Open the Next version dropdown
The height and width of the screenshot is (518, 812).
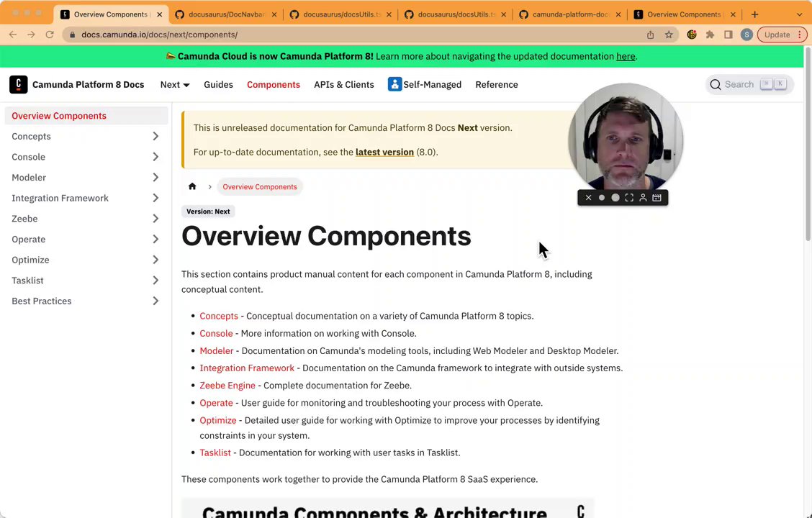(x=175, y=84)
